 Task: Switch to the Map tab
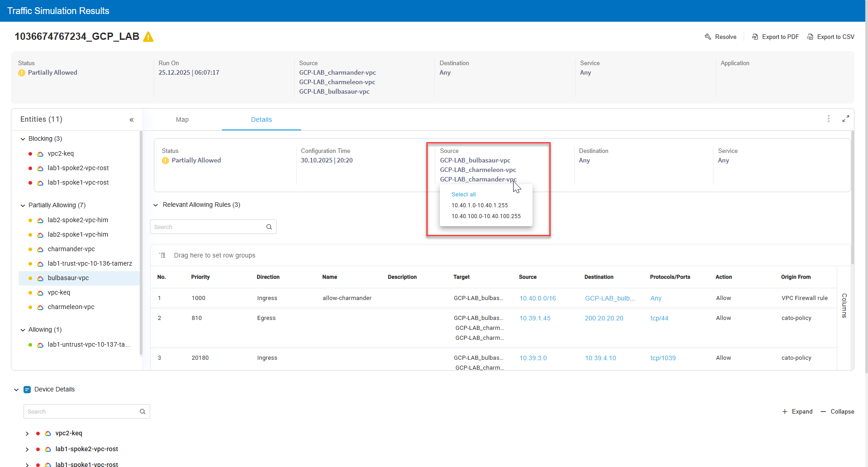pyautogui.click(x=182, y=119)
